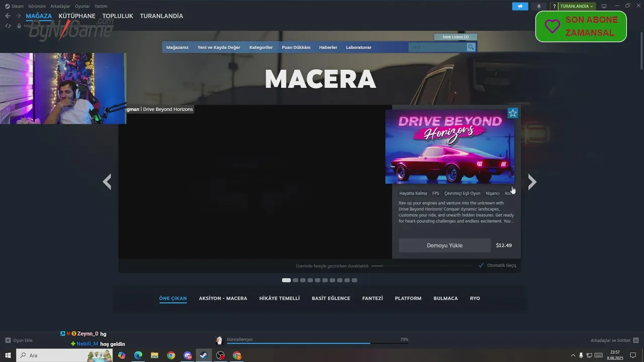This screenshot has width=644, height=362.
Task: Select the FANTEZİ genre tab
Action: [372, 298]
